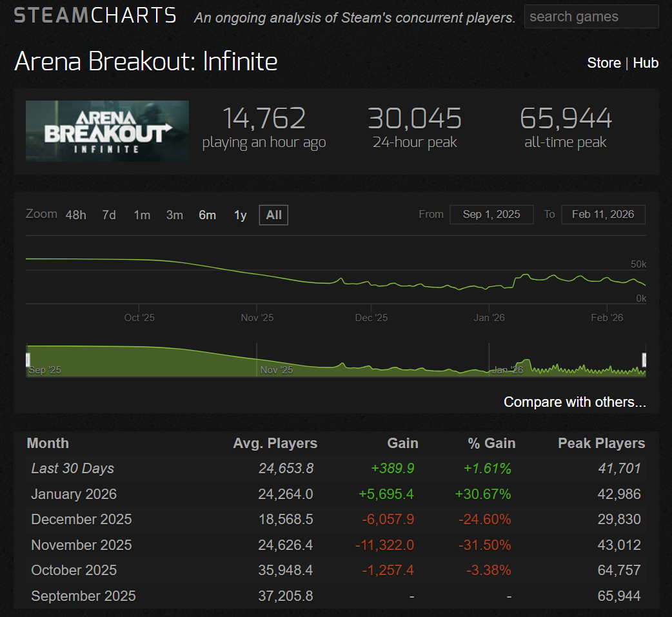
Task: Click the 50k y-axis label
Action: pyautogui.click(x=638, y=264)
